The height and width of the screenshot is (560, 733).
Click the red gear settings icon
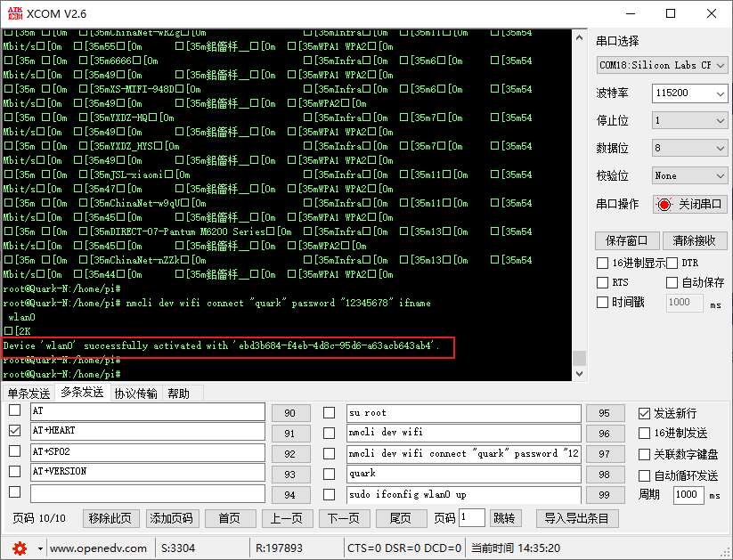click(x=20, y=548)
